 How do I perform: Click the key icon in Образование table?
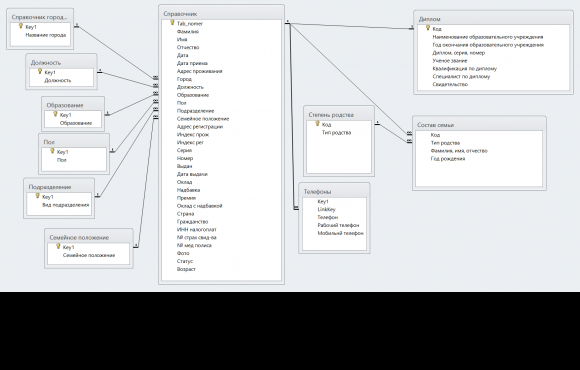coord(55,114)
